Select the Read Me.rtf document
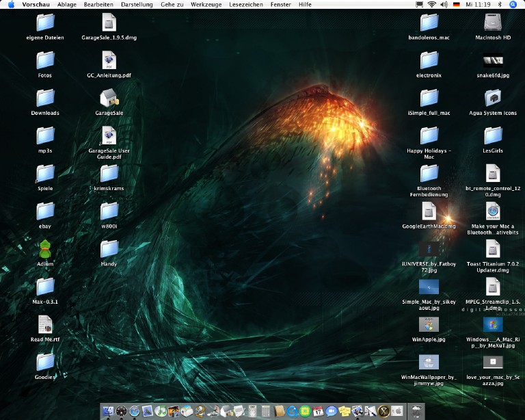The height and width of the screenshot is (420, 525). [x=45, y=324]
